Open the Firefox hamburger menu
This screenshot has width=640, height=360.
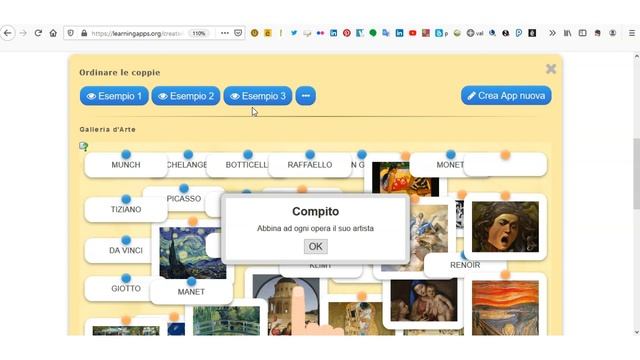(631, 33)
